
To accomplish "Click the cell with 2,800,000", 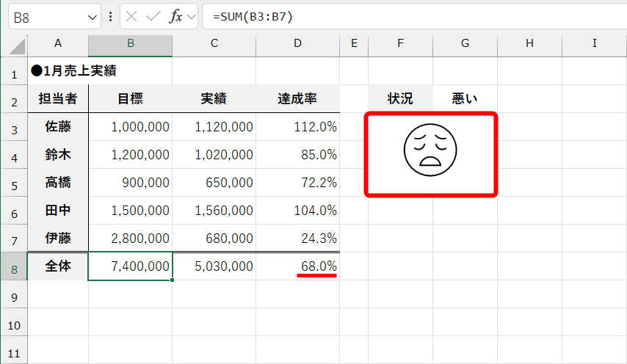I will pos(131,238).
